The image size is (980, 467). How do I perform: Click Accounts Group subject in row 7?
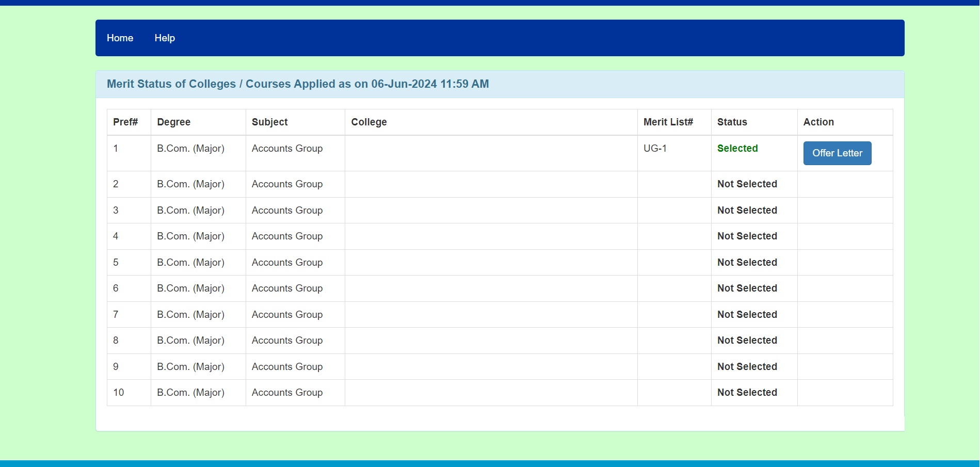(287, 315)
